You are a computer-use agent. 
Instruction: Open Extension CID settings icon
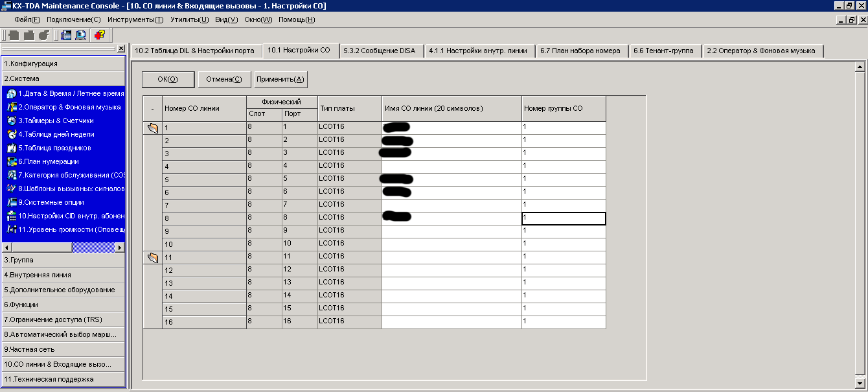pos(11,216)
